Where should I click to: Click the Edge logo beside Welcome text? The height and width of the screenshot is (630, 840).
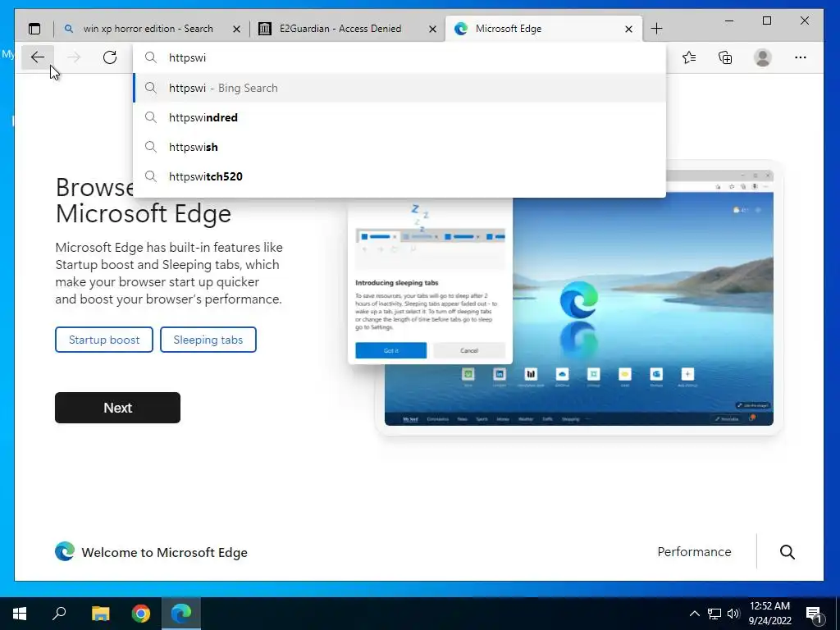tap(65, 551)
